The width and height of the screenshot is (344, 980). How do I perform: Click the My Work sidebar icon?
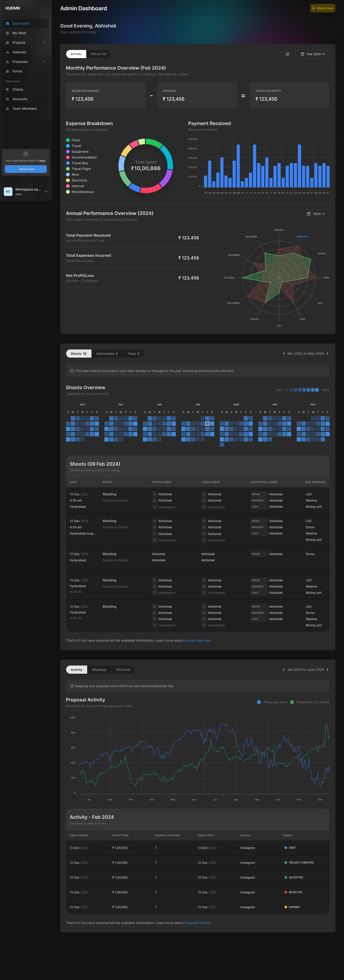pos(7,33)
